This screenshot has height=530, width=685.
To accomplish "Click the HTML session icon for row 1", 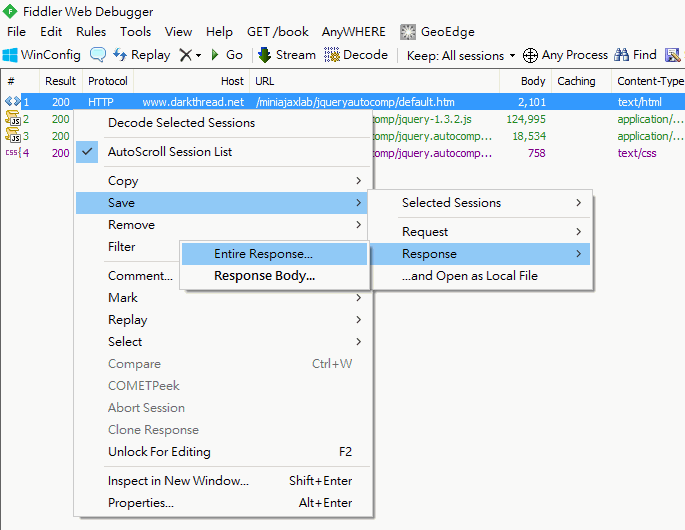I will (13, 101).
